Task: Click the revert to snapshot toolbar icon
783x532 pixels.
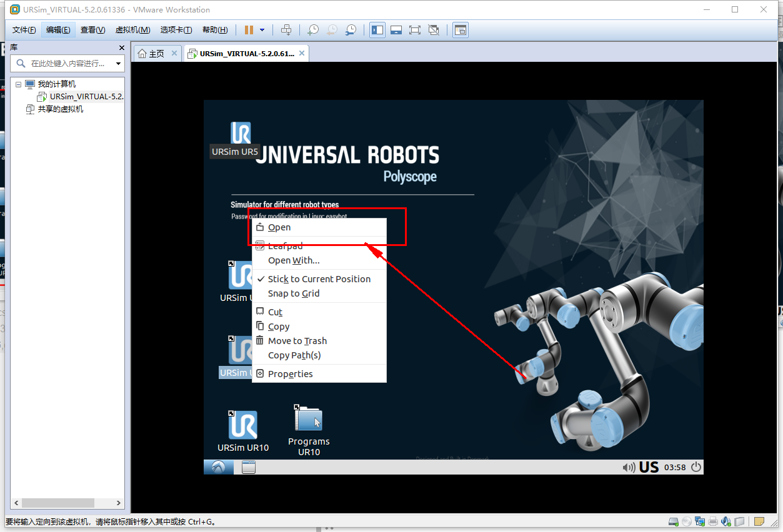Action: 332,30
